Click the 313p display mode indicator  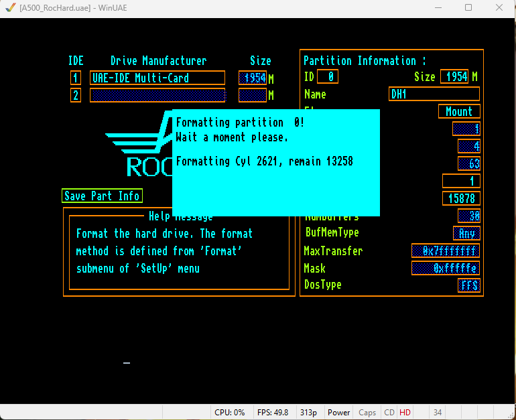click(x=308, y=413)
